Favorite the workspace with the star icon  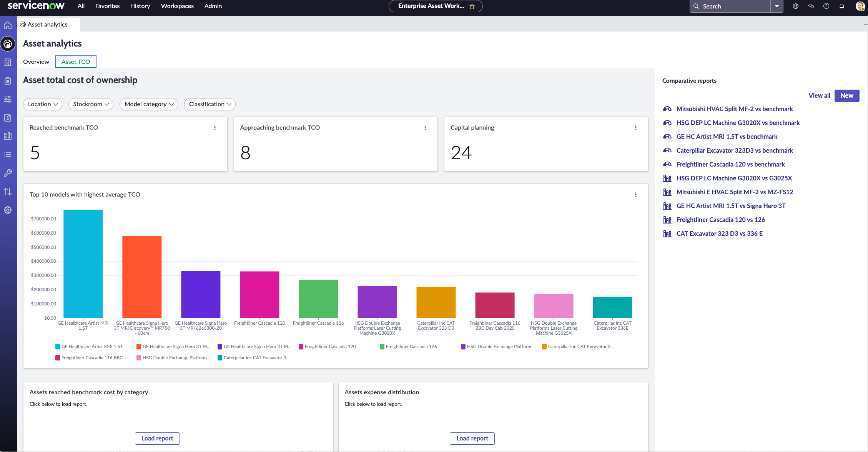[x=472, y=6]
